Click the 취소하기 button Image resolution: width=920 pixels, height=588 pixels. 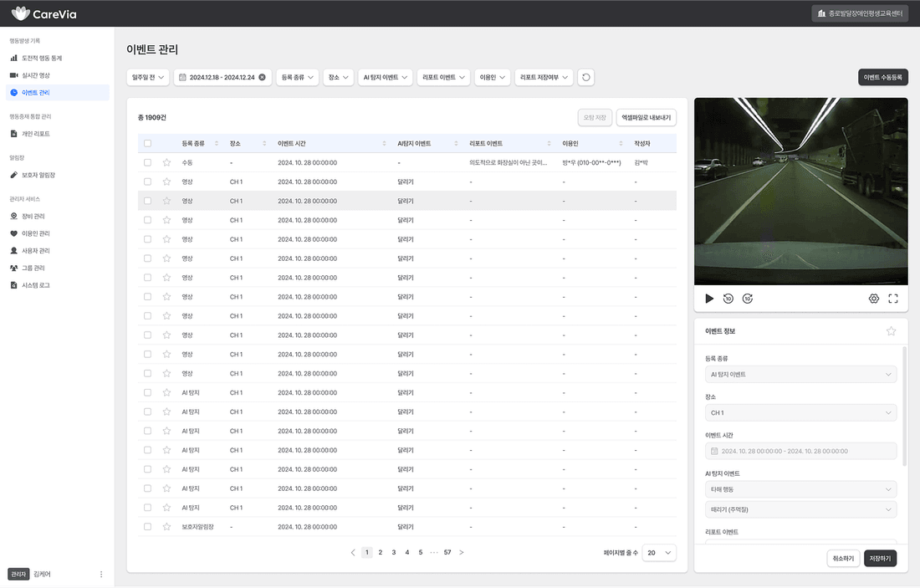tap(843, 558)
